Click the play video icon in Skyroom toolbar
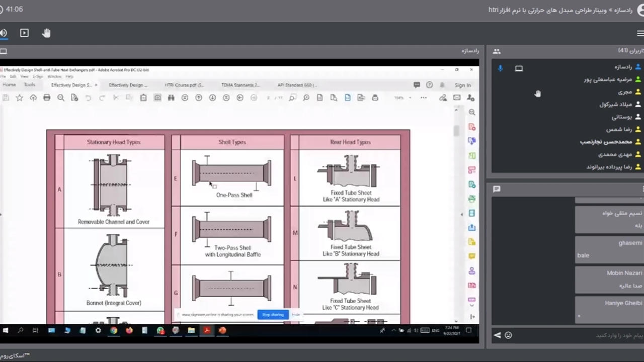Screen dimensions: 644x362 pyautogui.click(x=24, y=33)
